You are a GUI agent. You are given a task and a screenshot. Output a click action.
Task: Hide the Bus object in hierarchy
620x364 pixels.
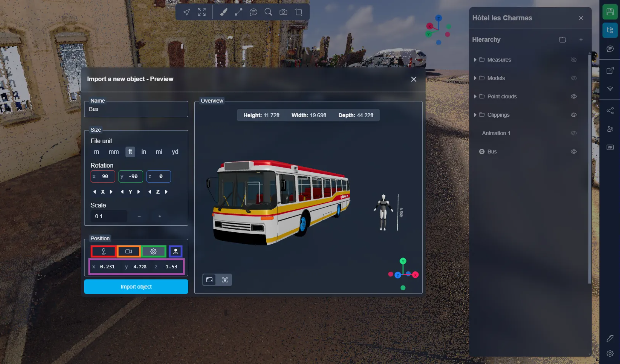coord(573,152)
